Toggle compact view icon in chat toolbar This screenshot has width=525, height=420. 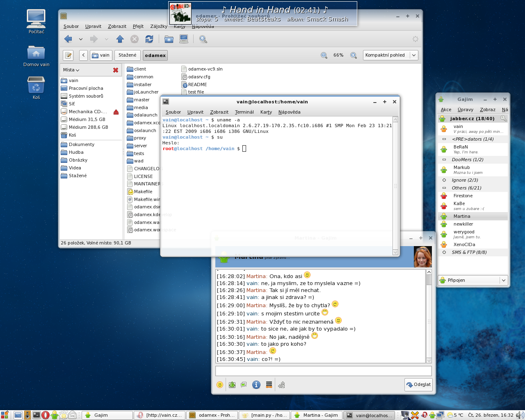tap(269, 385)
